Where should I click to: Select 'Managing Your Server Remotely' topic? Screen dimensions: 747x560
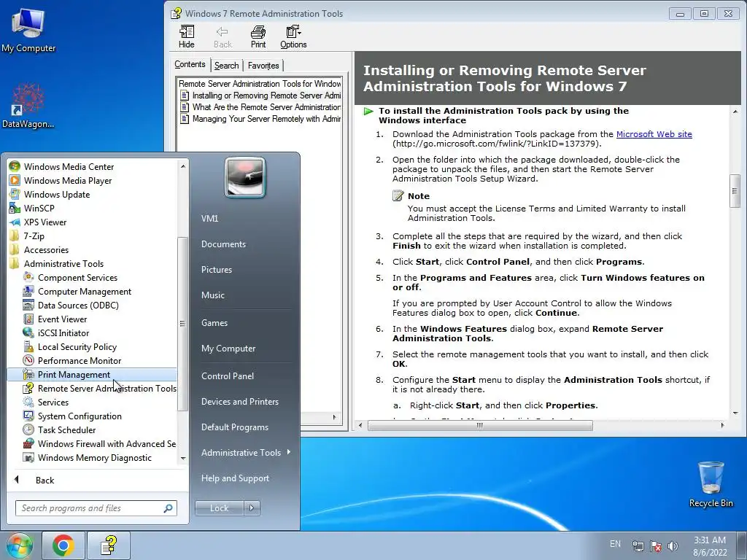point(260,119)
